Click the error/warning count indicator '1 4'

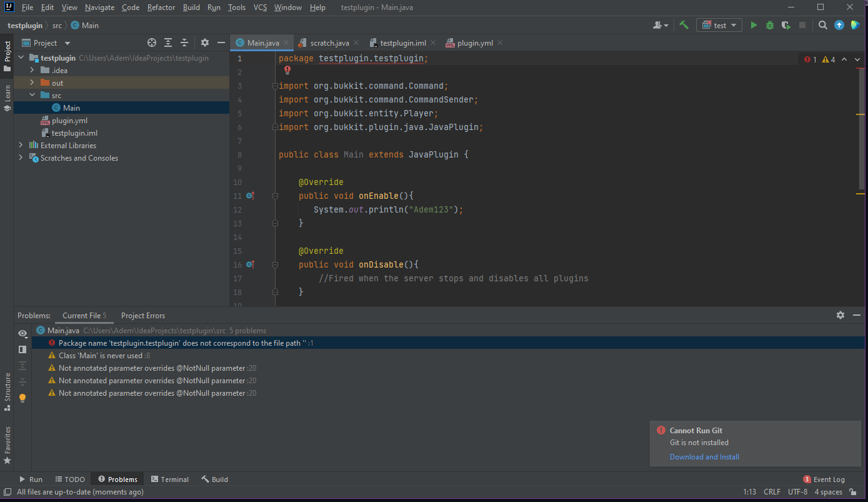[819, 59]
